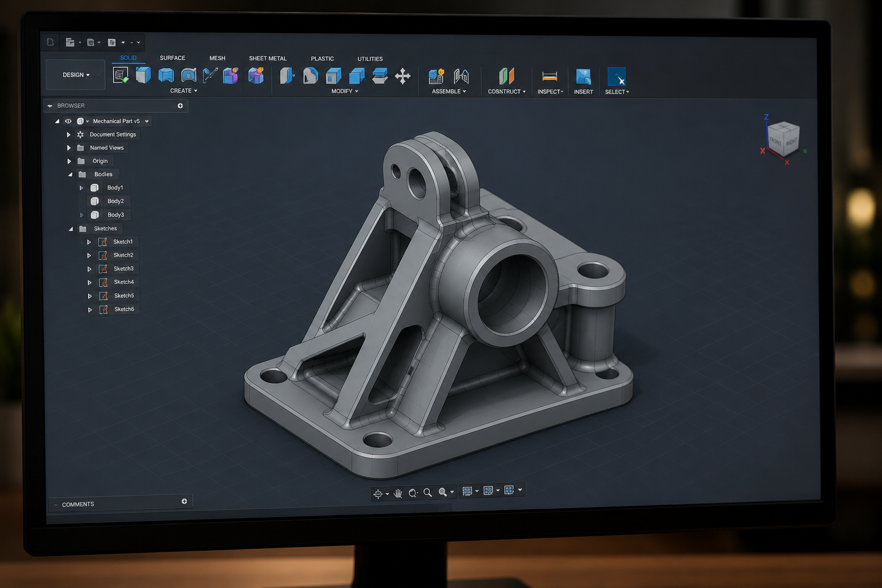Viewport: 882px width, 588px height.
Task: Click the purple Form box icon
Action: click(231, 75)
